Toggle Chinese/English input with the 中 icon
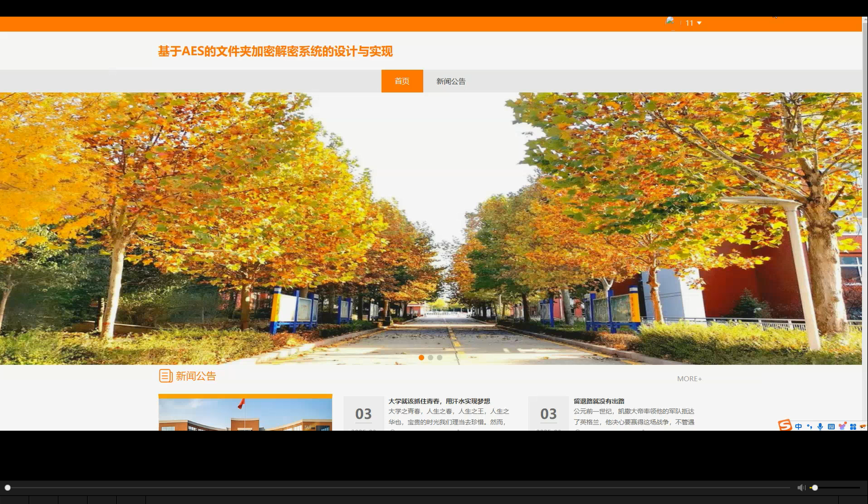Image resolution: width=868 pixels, height=504 pixels. (x=798, y=426)
